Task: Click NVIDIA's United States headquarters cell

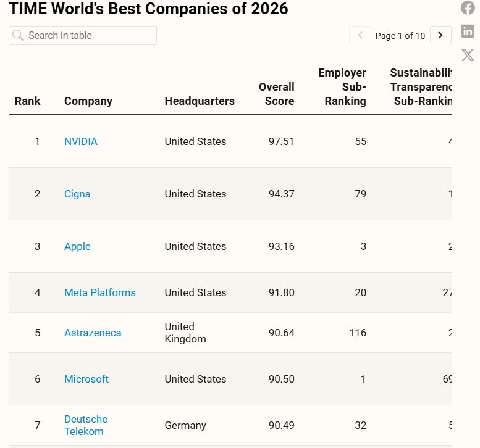Action: [x=195, y=141]
